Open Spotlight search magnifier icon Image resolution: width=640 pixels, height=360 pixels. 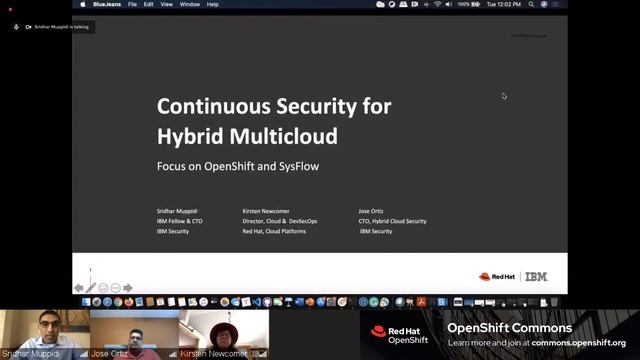(x=531, y=4)
